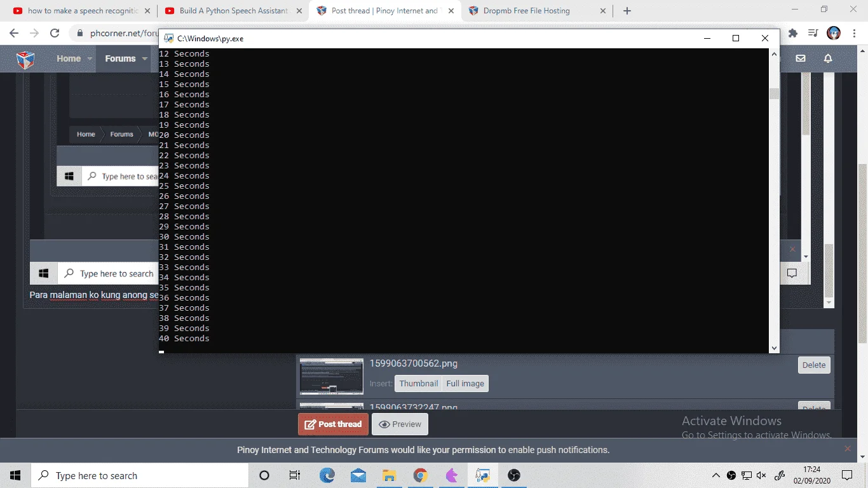The width and height of the screenshot is (868, 488).
Task: Click the phcorner.net address bar
Action: tap(124, 33)
